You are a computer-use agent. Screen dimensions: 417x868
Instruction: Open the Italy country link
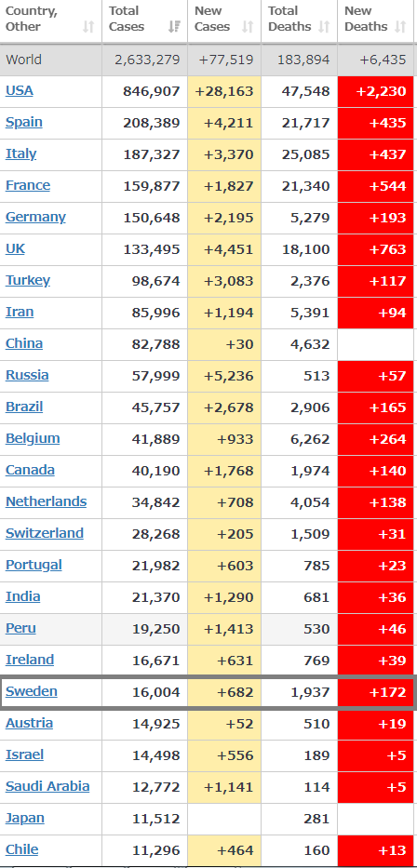coord(21,154)
